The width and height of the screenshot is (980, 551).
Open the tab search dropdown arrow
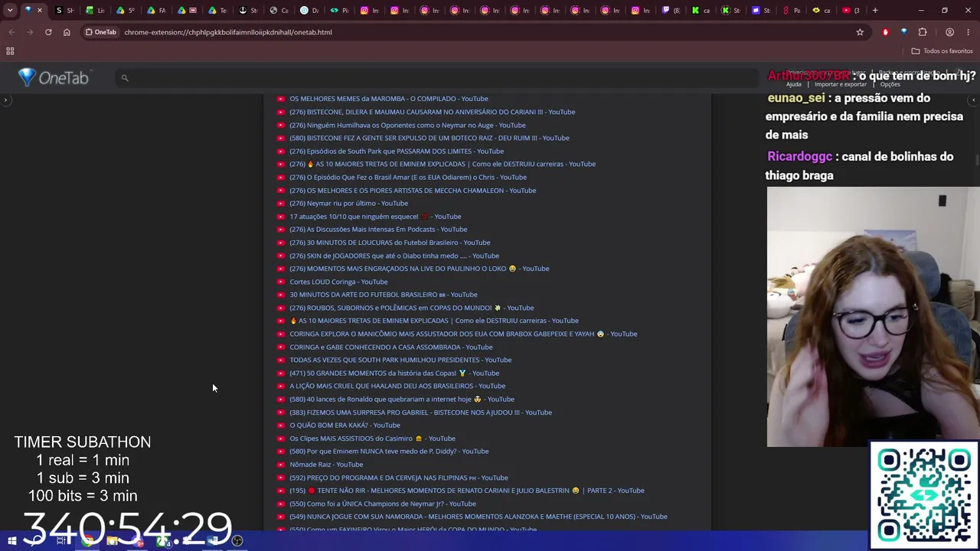[10, 11]
